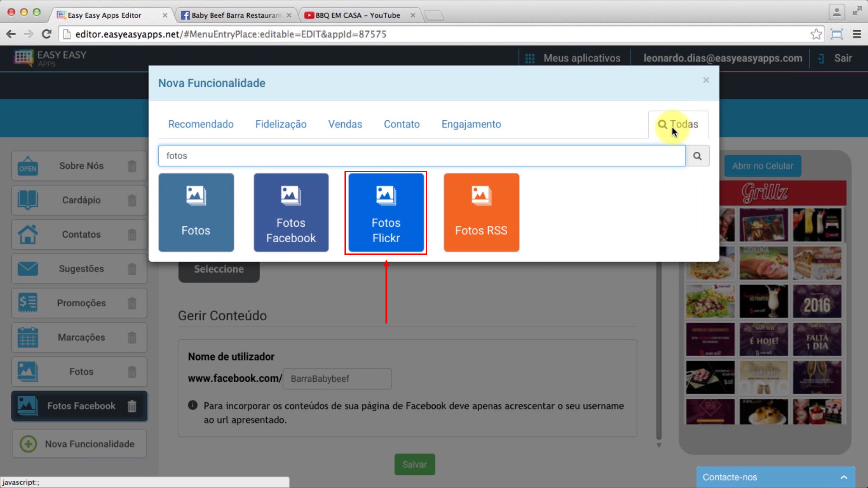Select the Fotos Flickr feature tile
The height and width of the screenshot is (488, 868).
[386, 213]
